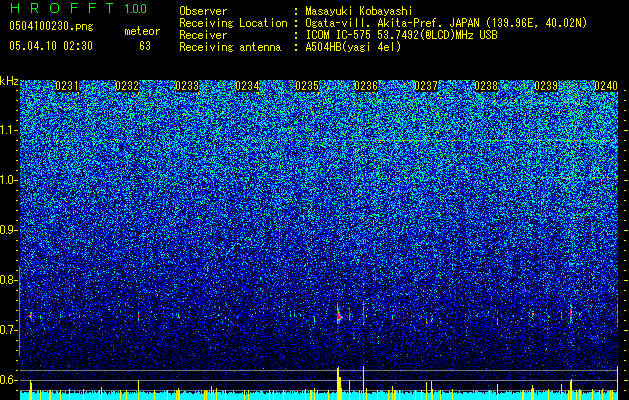This screenshot has height=400, width=629.
Task: Click the Receiving antenna label
Action: click(x=230, y=47)
